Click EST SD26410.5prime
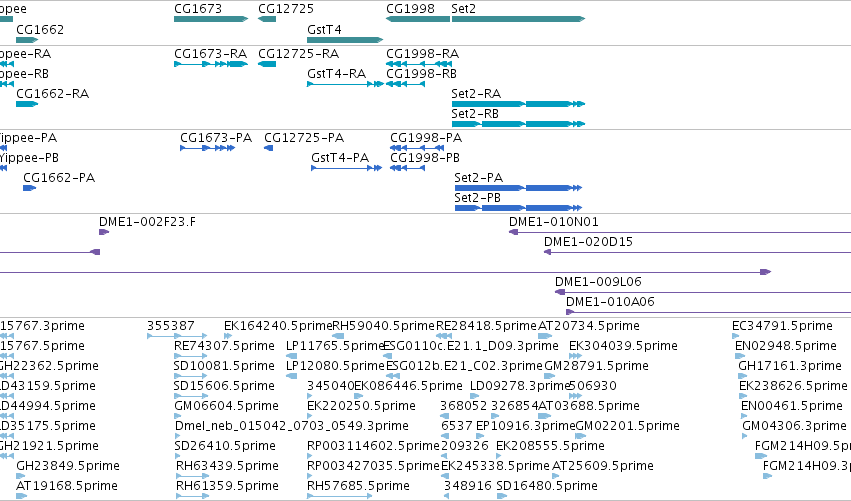The width and height of the screenshot is (851, 501). tap(225, 447)
